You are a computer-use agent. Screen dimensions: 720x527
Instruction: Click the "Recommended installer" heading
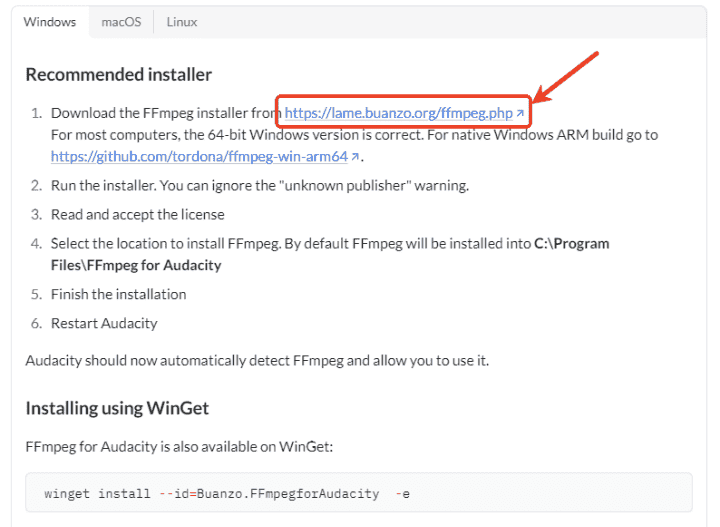click(x=118, y=75)
